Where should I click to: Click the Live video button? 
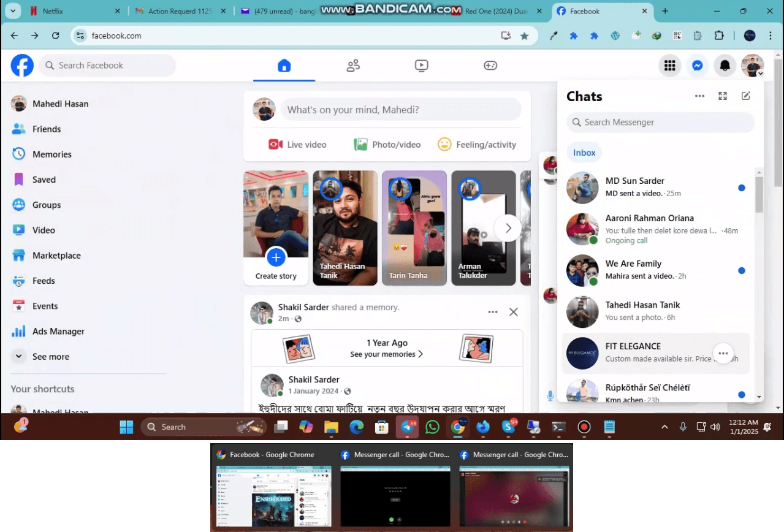(x=298, y=145)
